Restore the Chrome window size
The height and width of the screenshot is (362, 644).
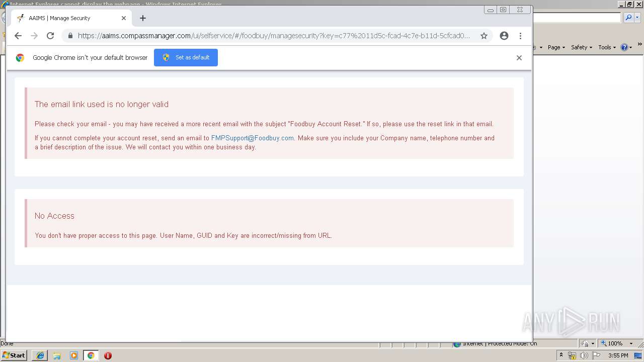tap(503, 10)
